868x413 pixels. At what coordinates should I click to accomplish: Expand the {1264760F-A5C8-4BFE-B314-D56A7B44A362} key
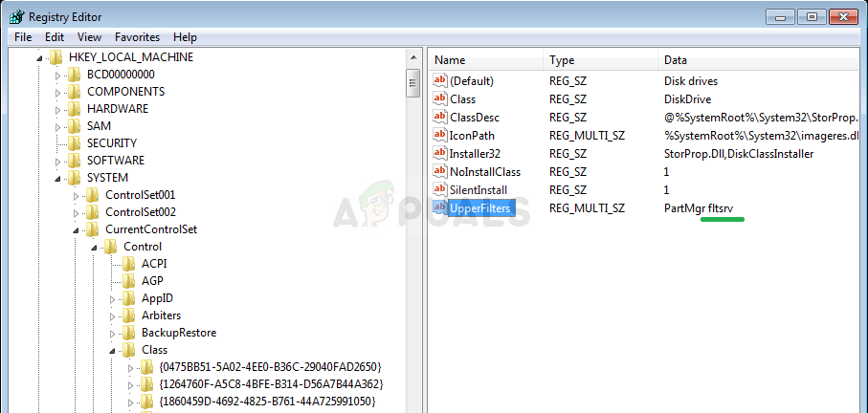(x=131, y=385)
